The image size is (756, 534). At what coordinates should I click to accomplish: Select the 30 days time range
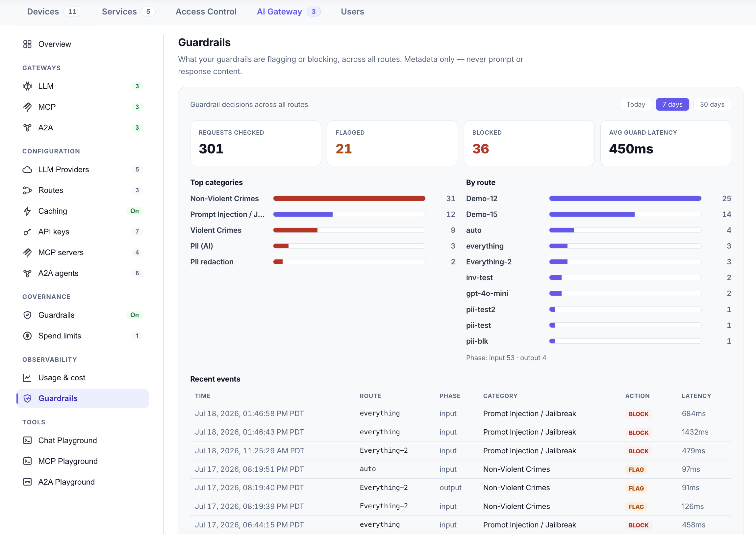coord(712,104)
